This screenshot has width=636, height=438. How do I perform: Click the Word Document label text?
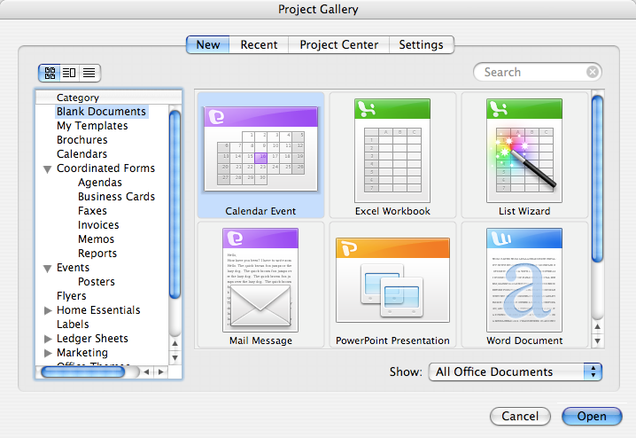(524, 341)
